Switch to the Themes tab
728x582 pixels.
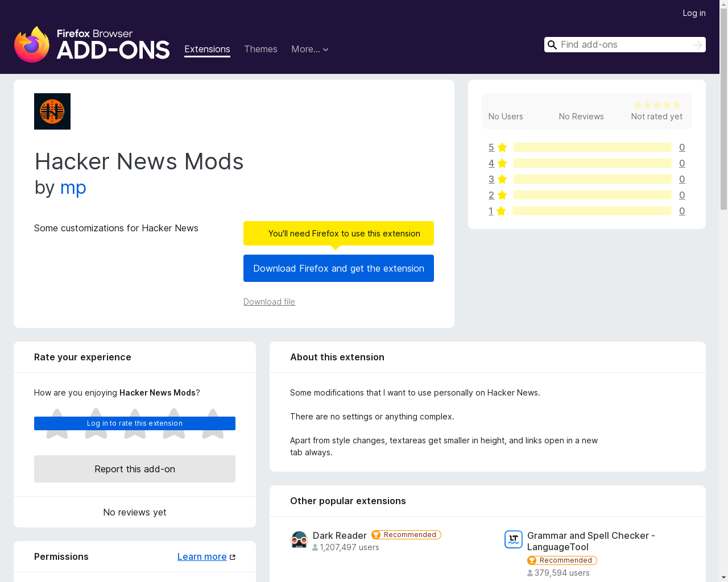[260, 49]
